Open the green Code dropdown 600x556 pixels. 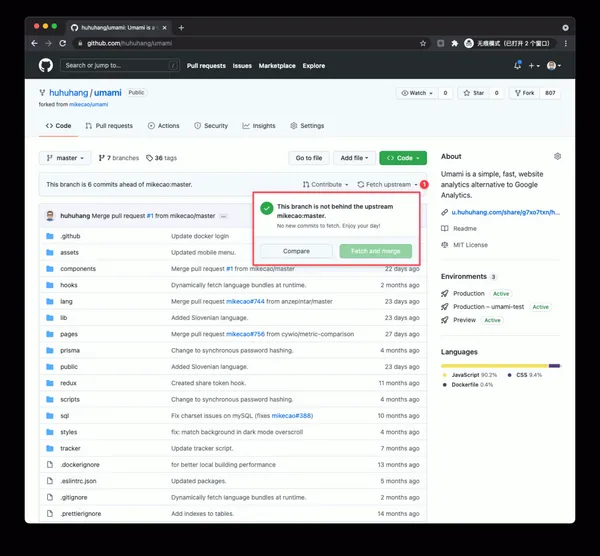tap(403, 158)
